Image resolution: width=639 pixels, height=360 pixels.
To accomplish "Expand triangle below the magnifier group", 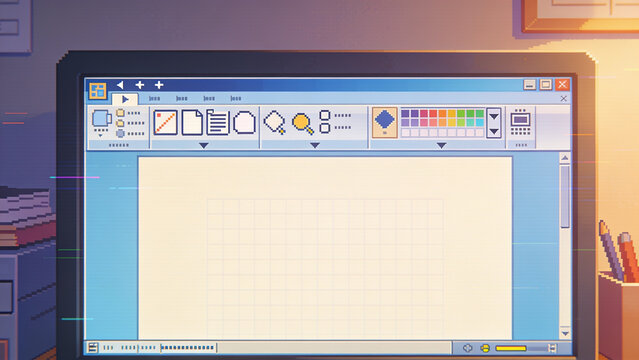I will coord(315,145).
